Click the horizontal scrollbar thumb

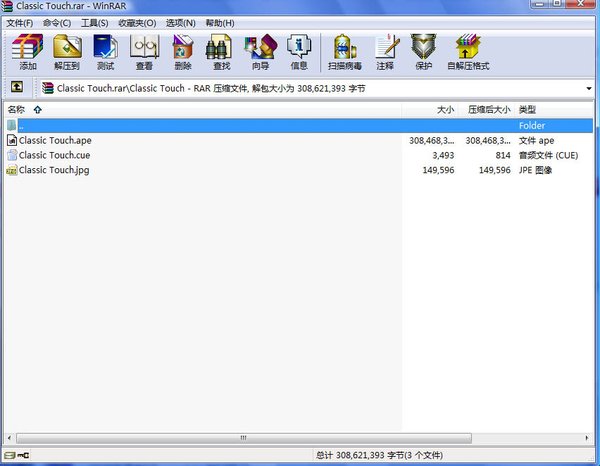(244, 438)
